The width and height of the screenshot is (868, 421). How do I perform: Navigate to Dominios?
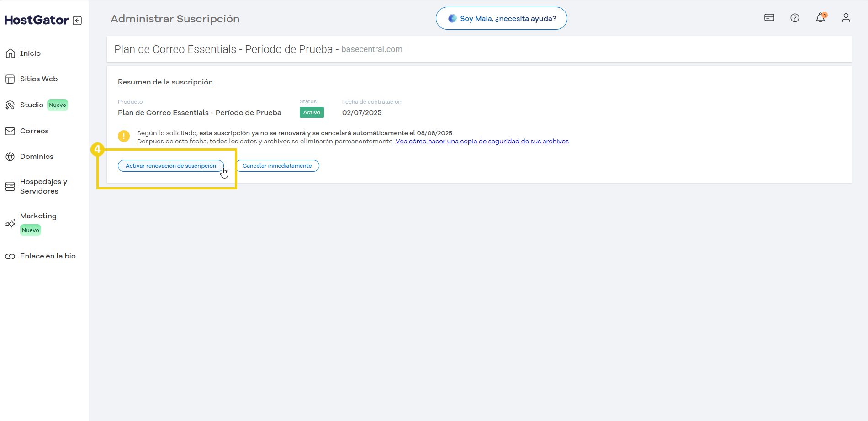(37, 157)
